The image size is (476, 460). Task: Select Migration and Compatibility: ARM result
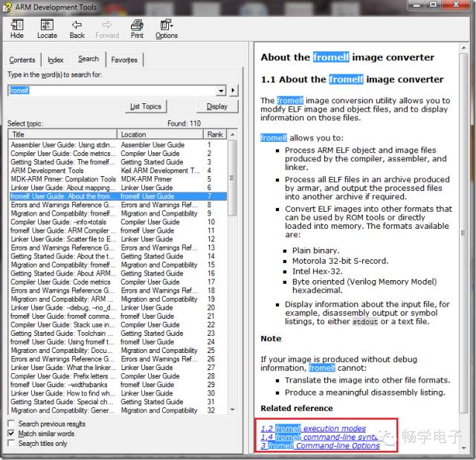tap(118, 299)
